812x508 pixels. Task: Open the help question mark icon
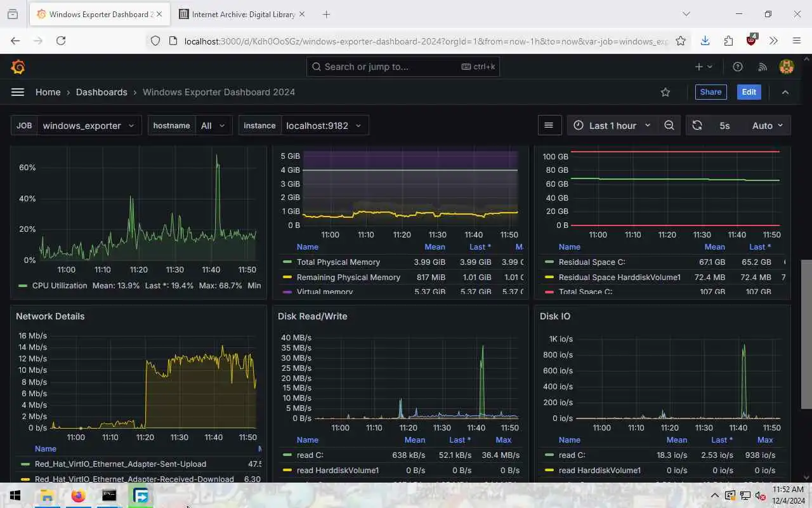click(738, 67)
